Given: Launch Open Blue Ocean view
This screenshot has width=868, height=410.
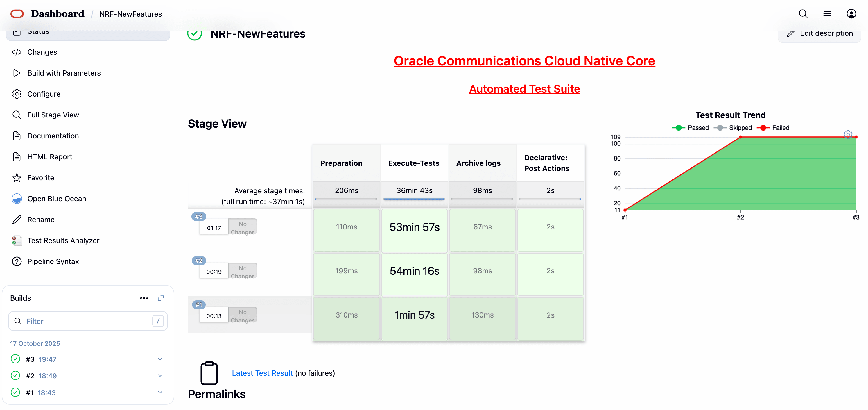Looking at the screenshot, I should 56,199.
